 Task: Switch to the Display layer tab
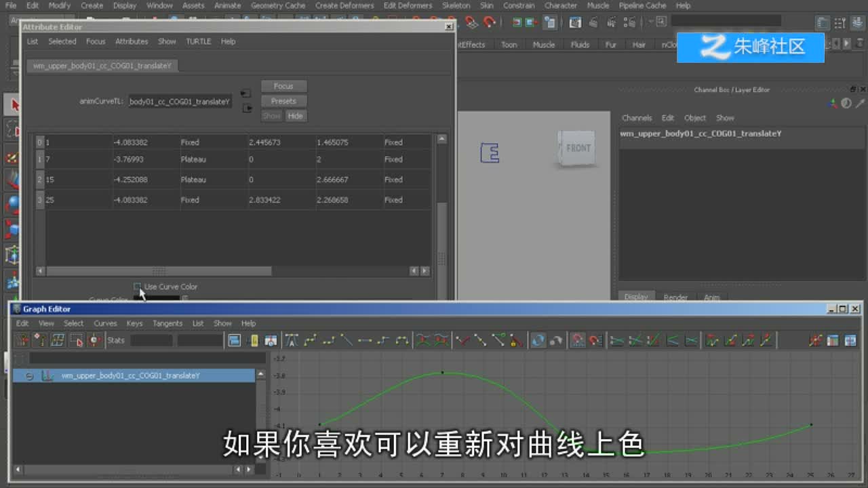coord(636,297)
